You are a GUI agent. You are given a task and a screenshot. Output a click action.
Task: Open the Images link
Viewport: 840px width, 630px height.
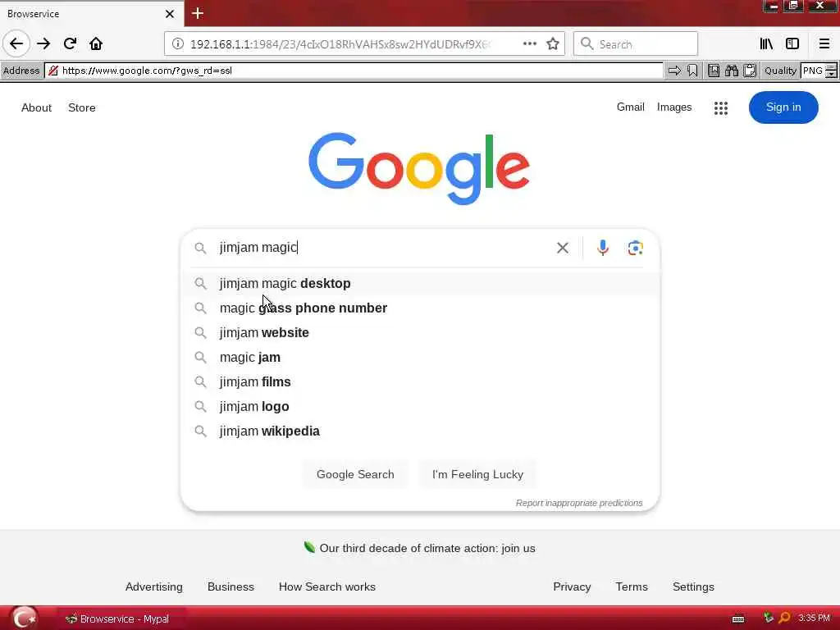674,107
